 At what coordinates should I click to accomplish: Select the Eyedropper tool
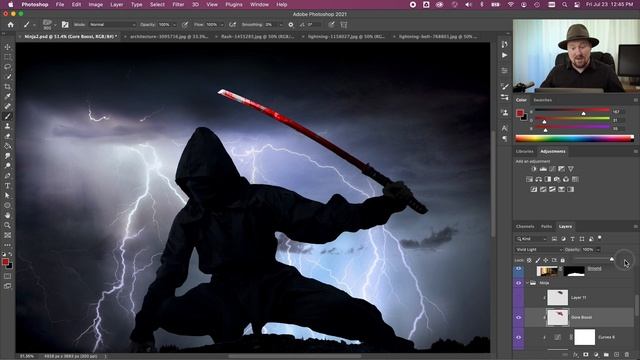click(x=7, y=96)
